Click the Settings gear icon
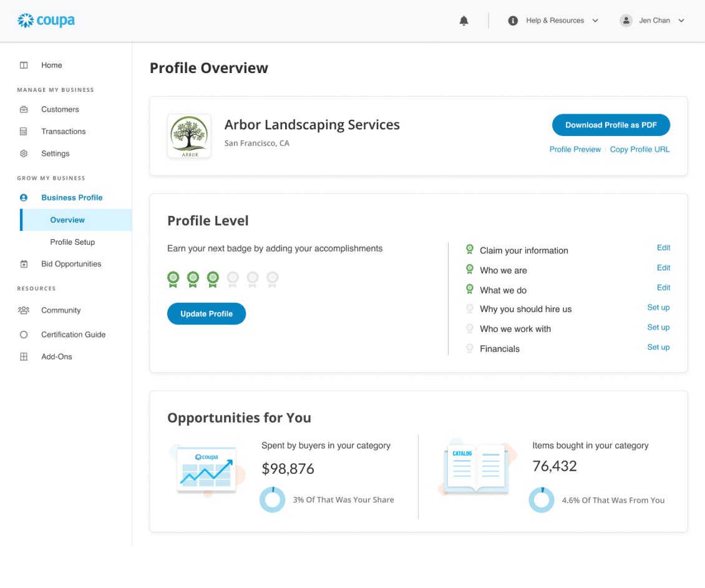Screen dimensions: 705x588 point(24,154)
